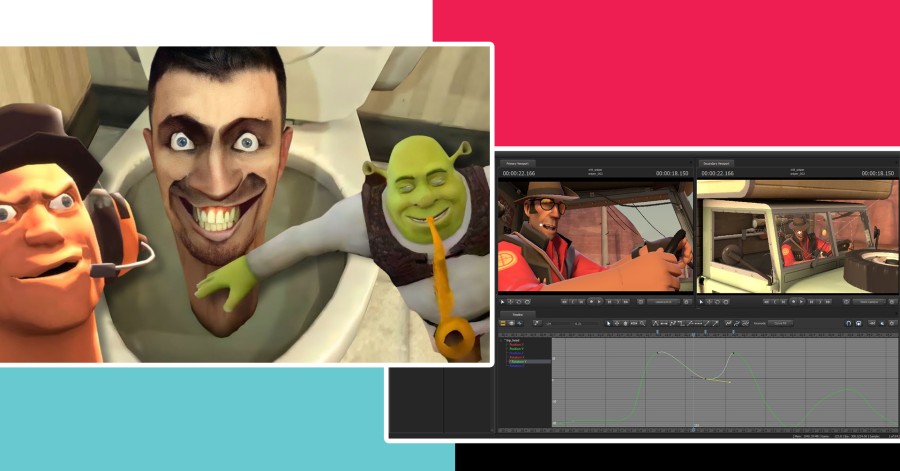Jump to start in Primary Viewport playback
Viewport: 900px width, 471px height.
pos(564,302)
